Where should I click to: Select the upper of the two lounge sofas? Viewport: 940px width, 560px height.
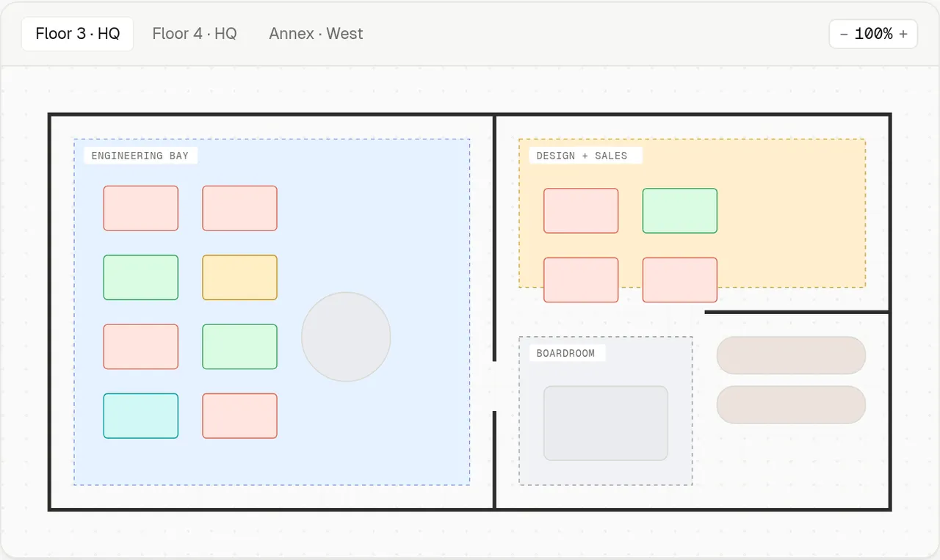click(791, 355)
